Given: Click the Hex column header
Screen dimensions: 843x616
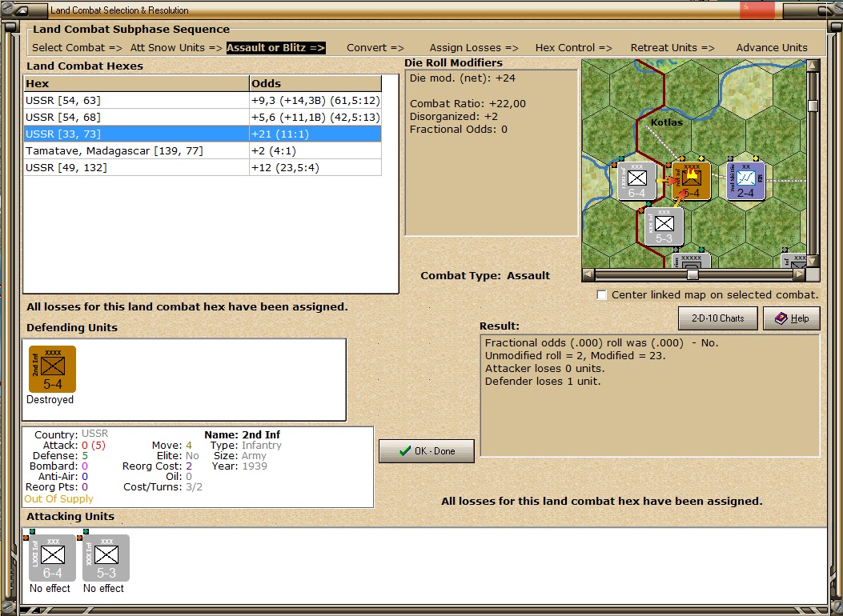Looking at the screenshot, I should 137,83.
